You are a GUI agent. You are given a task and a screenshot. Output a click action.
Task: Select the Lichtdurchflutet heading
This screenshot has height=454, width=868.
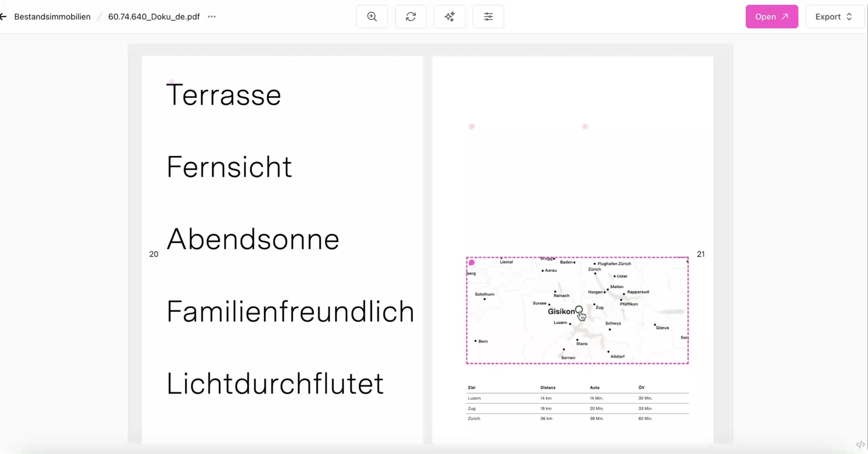[275, 383]
